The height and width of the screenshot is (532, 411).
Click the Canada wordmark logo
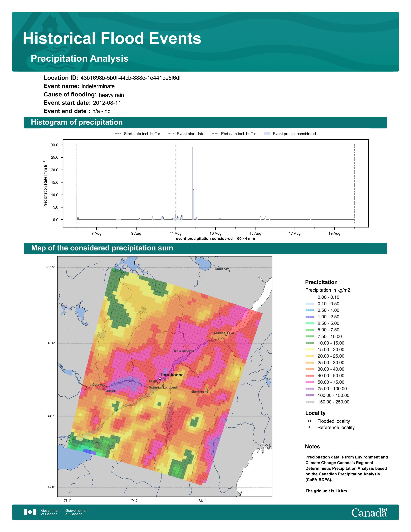(x=369, y=512)
